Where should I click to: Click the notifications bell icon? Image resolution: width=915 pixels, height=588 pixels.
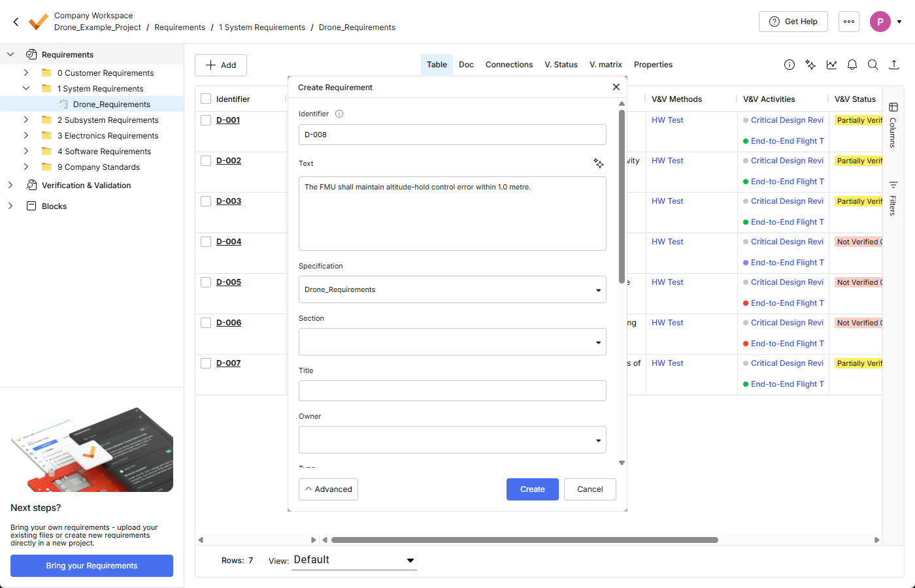(852, 65)
